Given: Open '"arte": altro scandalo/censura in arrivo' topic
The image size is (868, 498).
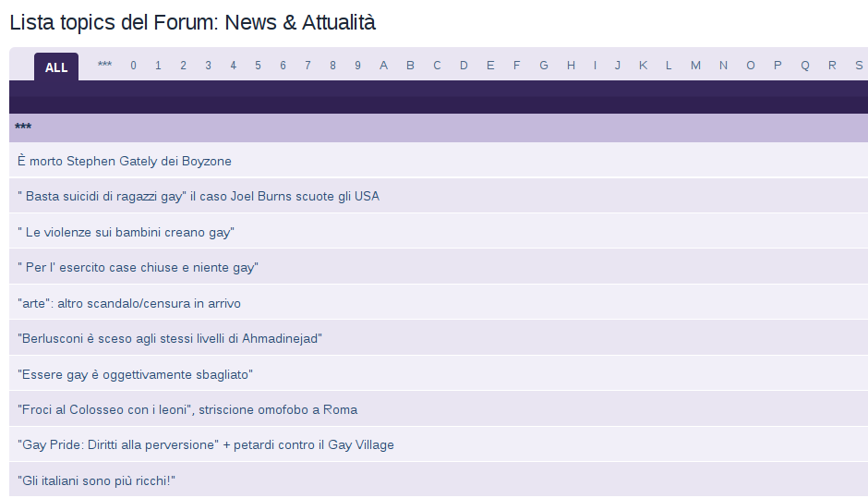Looking at the screenshot, I should tap(129, 304).
